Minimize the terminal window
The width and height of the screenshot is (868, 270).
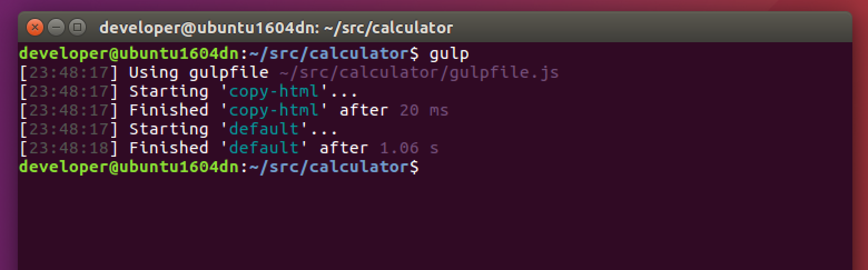tap(56, 27)
